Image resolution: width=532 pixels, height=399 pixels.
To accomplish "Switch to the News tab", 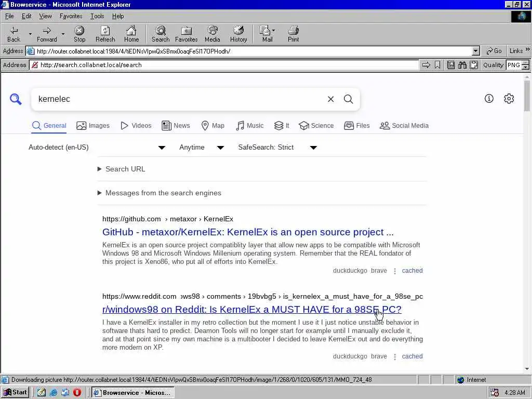I will (x=176, y=126).
